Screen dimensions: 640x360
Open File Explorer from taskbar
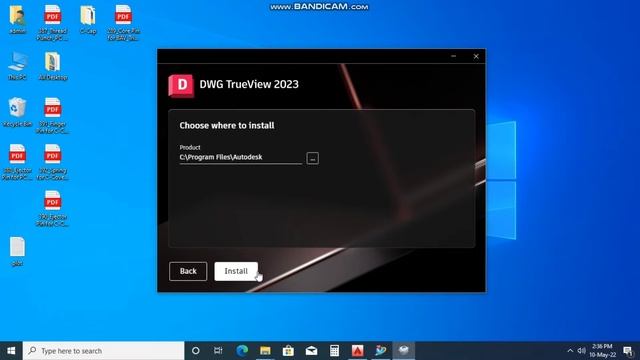265,351
